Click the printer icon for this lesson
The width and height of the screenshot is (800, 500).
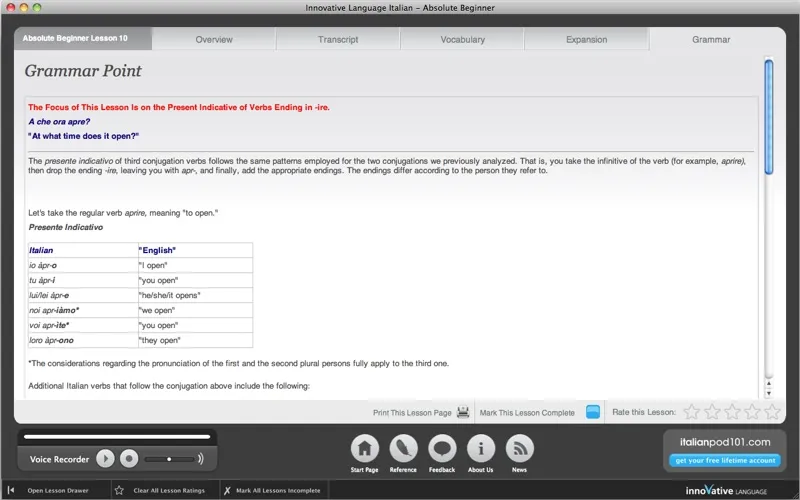pos(463,412)
